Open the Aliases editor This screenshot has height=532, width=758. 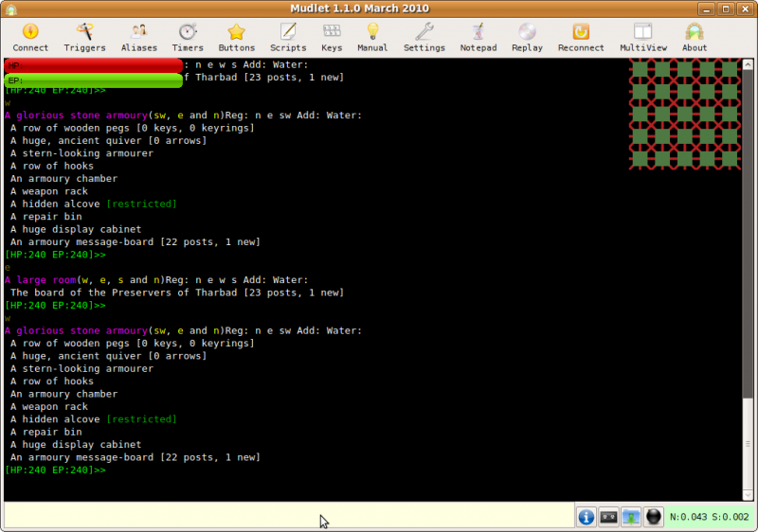[x=139, y=37]
